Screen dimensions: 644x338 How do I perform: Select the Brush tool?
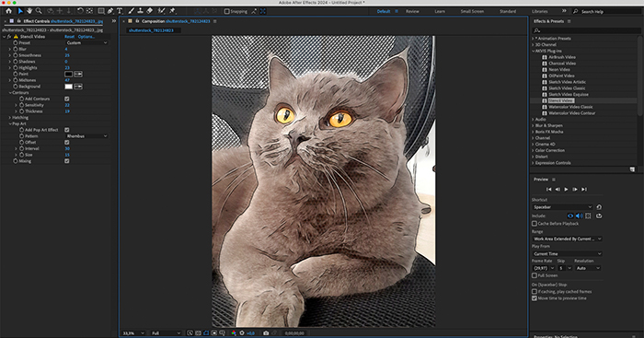coord(131,11)
